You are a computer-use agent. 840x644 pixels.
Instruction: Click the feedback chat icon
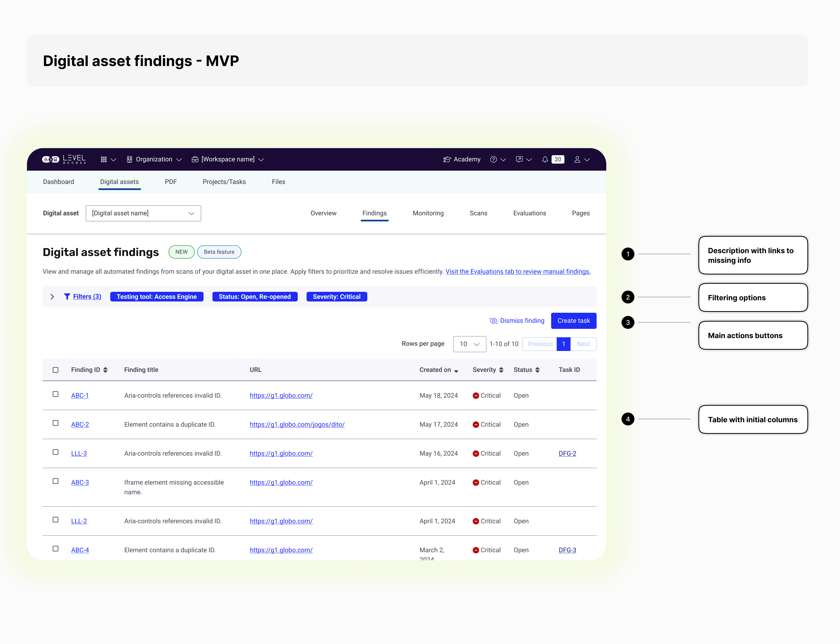[519, 159]
